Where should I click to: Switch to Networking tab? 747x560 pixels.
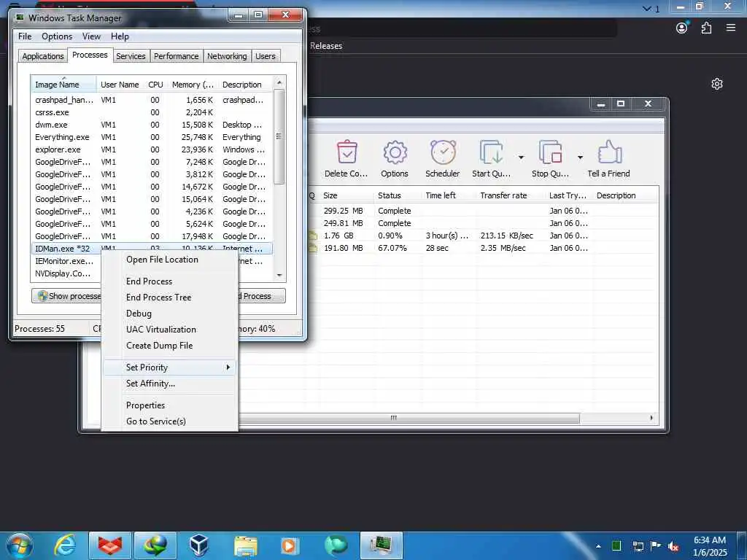pyautogui.click(x=227, y=56)
